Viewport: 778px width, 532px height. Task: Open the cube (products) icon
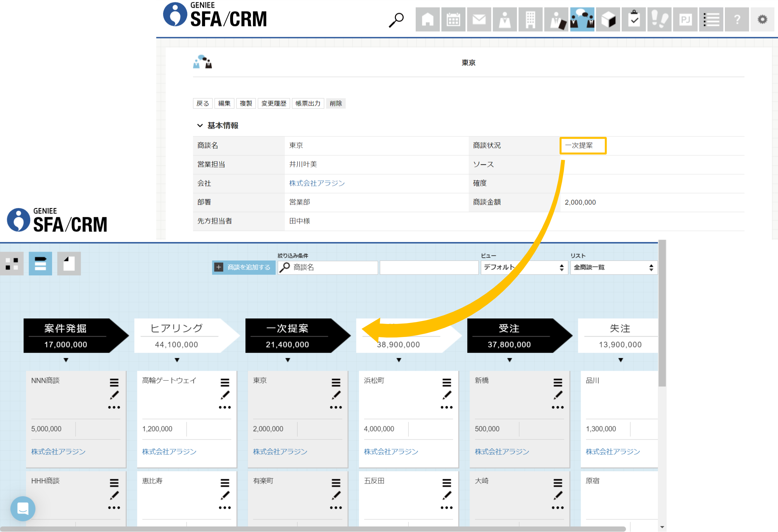[x=608, y=20]
